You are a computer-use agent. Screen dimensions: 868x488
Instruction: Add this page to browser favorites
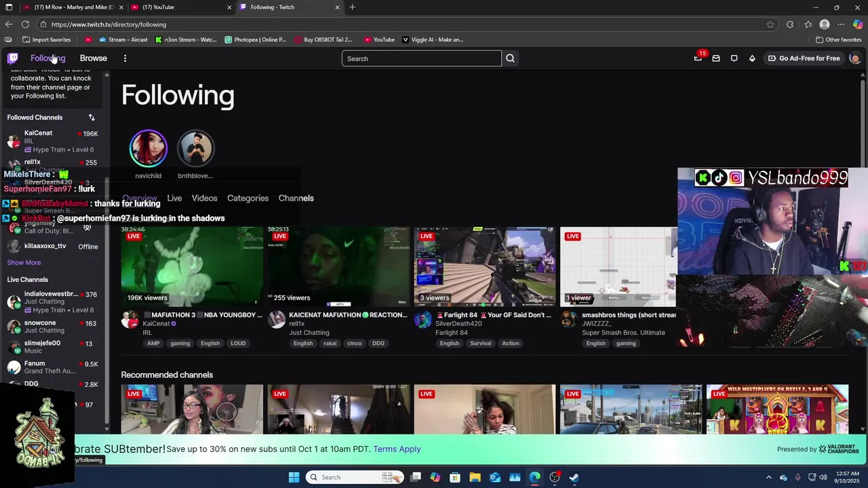(x=770, y=24)
